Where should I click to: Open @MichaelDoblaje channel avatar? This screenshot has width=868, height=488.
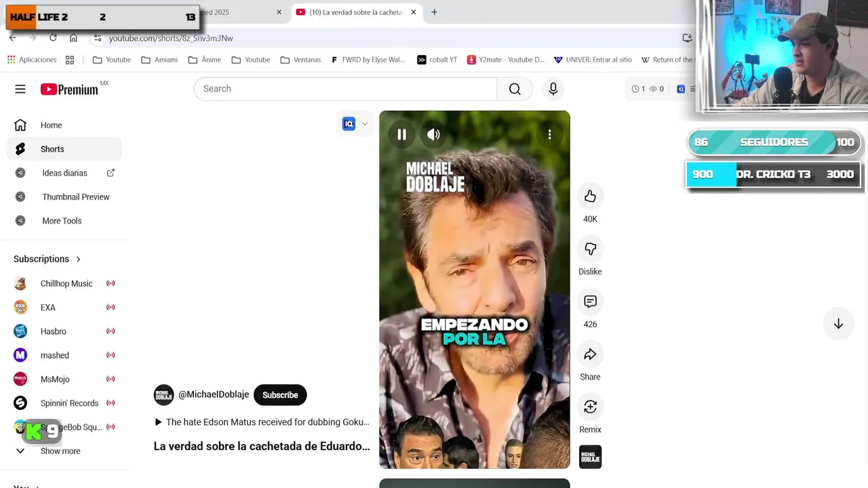pos(163,395)
